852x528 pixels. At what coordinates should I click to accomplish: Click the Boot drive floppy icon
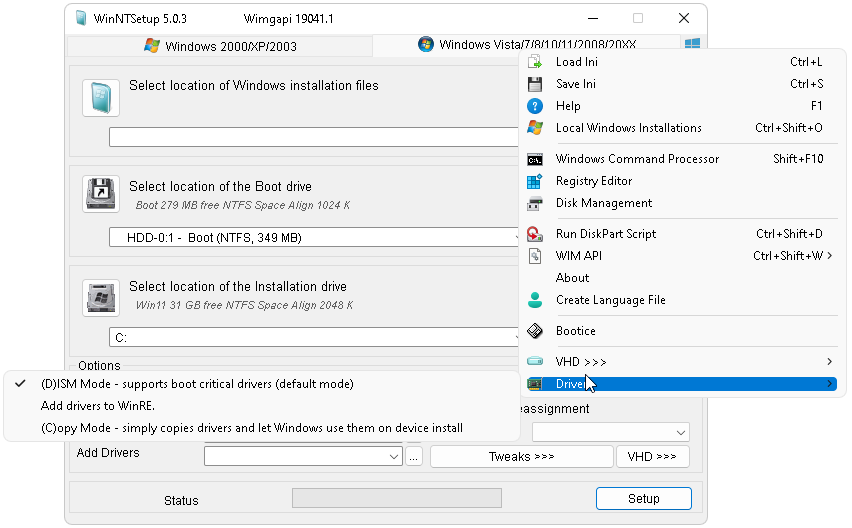point(101,194)
